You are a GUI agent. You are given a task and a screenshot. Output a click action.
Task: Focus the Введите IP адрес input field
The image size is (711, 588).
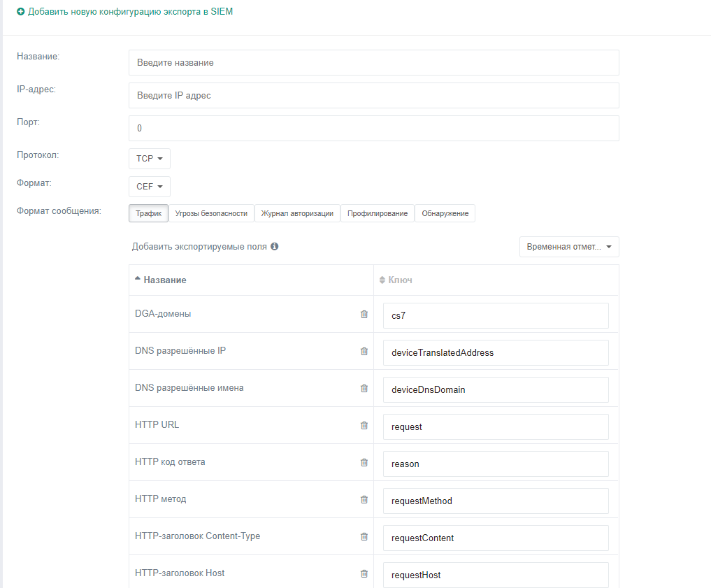click(x=373, y=96)
